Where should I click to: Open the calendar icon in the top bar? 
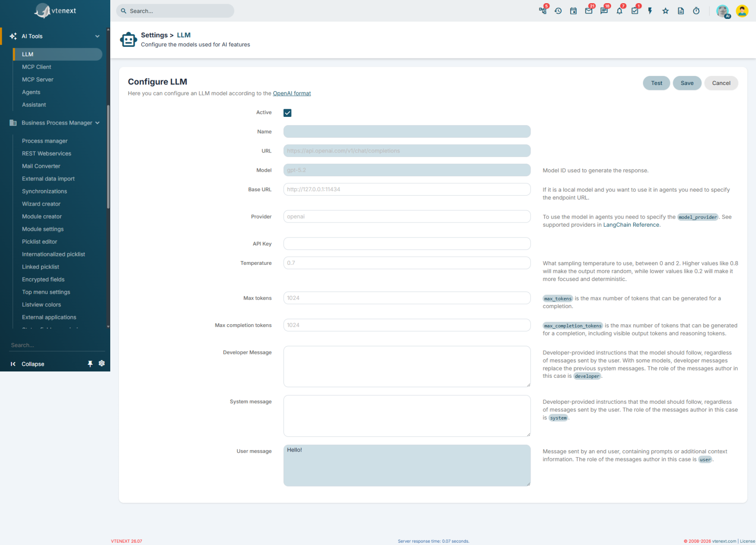click(x=573, y=11)
